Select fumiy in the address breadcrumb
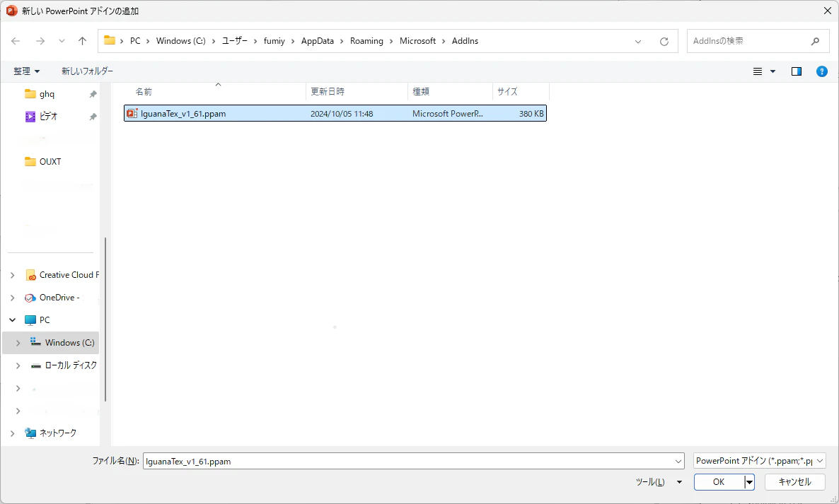 (274, 41)
